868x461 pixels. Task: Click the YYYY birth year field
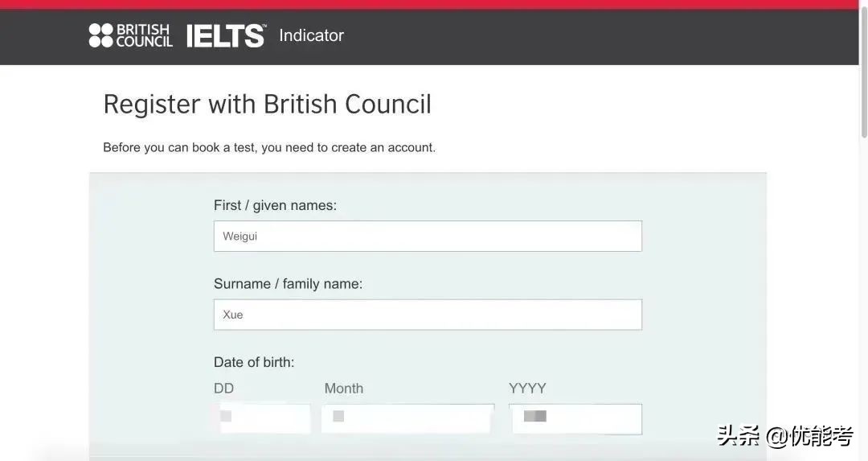pos(575,418)
